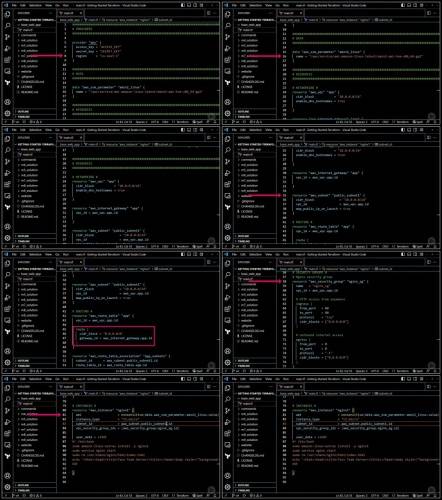Toggle secondary sidebar layout icon in the security group frame
The image size is (442, 500).
point(415,254)
